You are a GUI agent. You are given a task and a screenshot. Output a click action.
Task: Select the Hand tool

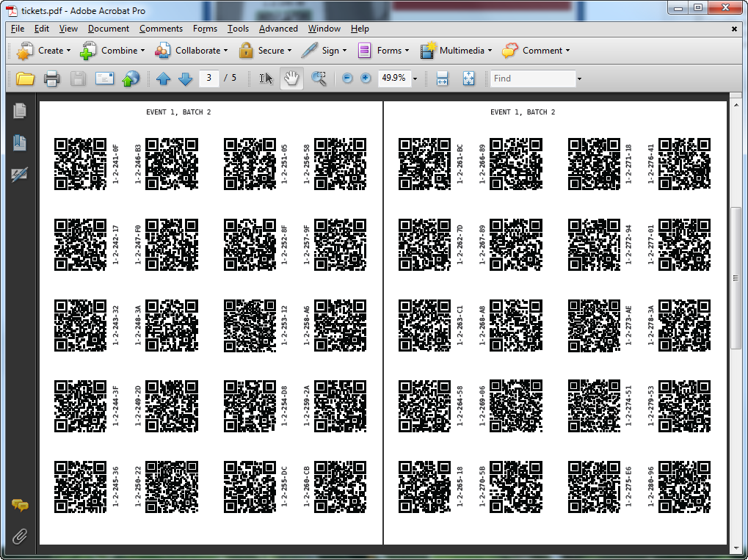point(291,79)
